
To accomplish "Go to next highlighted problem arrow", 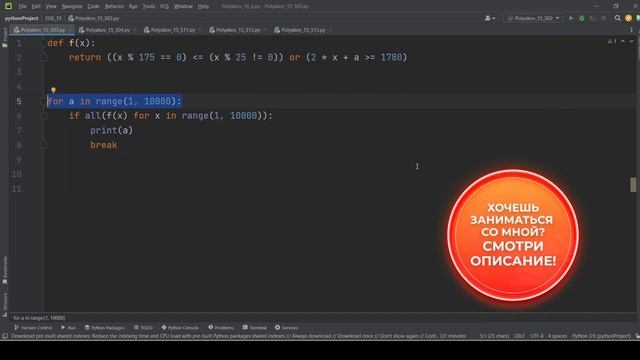I will 631,41.
